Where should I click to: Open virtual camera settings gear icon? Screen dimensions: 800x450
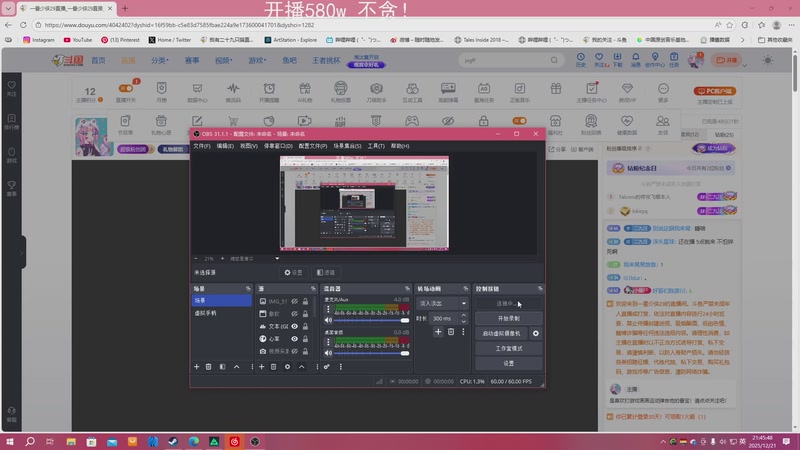(x=536, y=333)
